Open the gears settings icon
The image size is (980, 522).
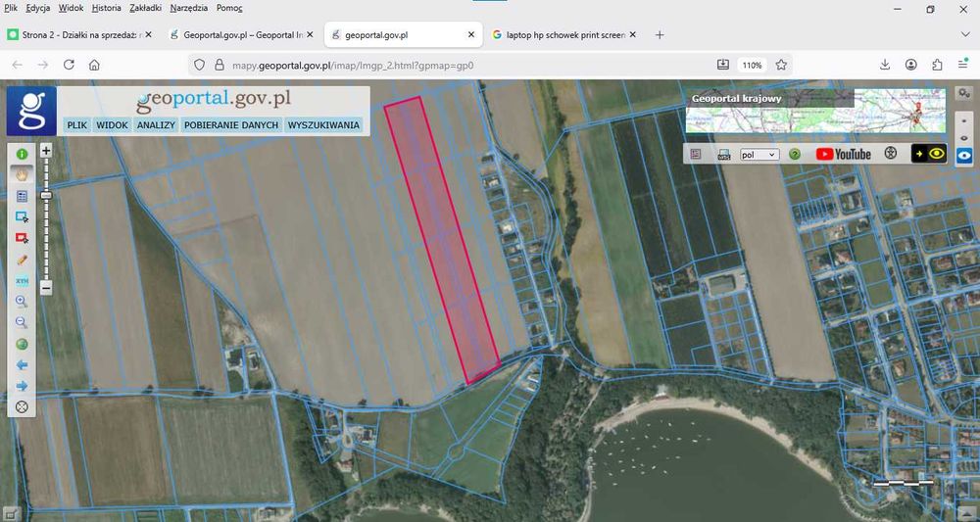pos(964,92)
